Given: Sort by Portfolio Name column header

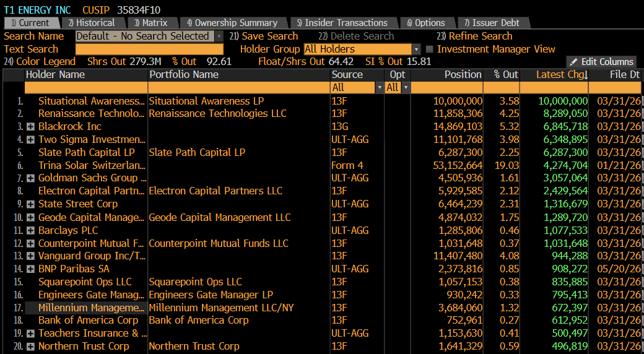Looking at the screenshot, I should point(184,75).
